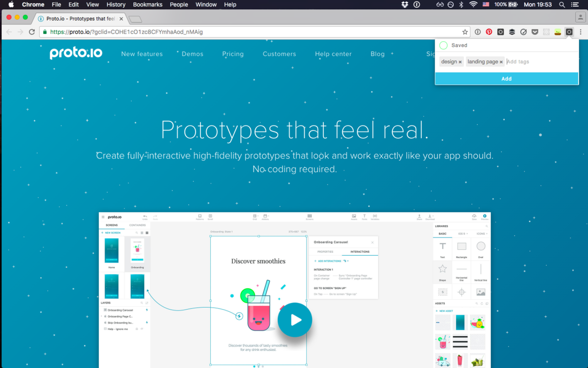Open the flag input source menu
588x368 pixels.
pyautogui.click(x=486, y=4)
